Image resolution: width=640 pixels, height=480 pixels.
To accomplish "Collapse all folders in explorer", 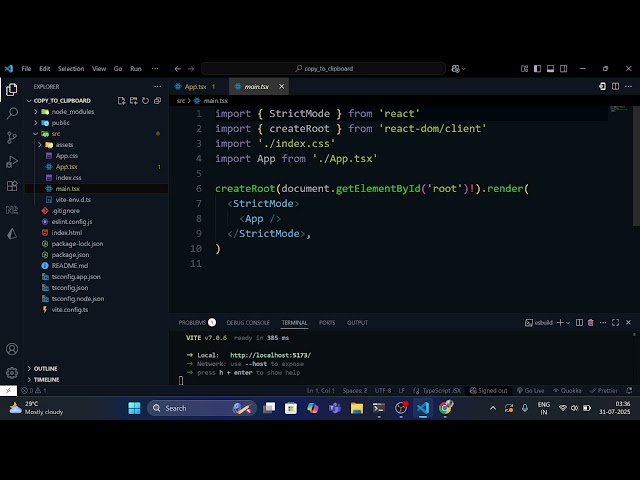I will tap(158, 100).
